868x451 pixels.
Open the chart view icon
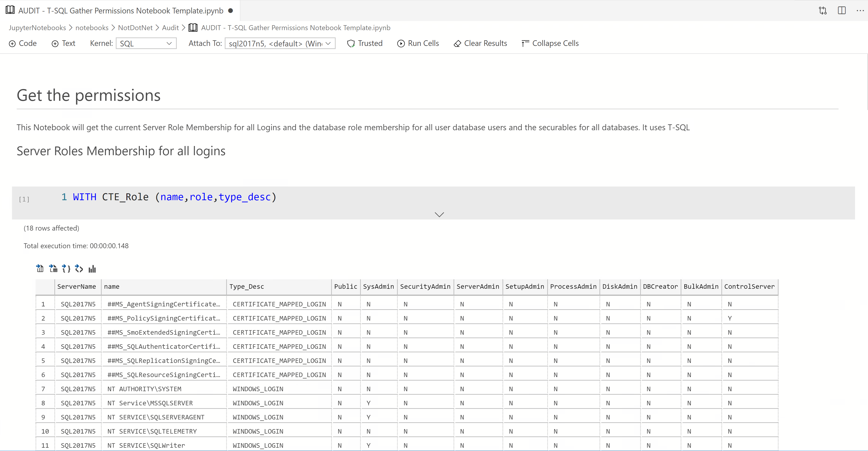(92, 269)
